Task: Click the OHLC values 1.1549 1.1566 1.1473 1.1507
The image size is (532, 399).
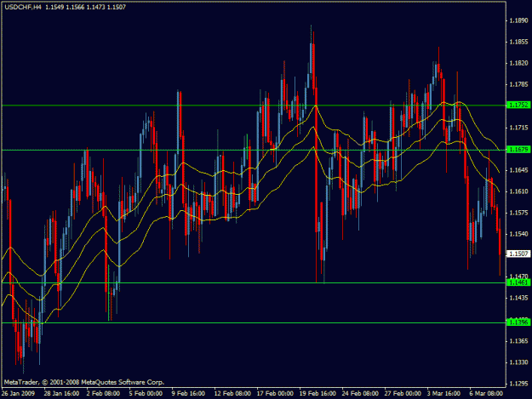Action: point(85,7)
